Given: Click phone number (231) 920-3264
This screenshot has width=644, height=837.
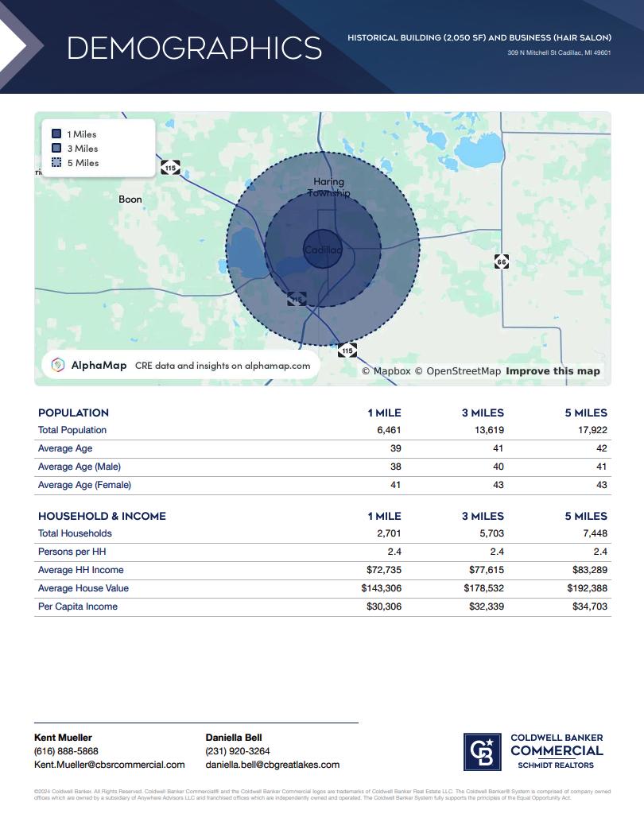Looking at the screenshot, I should 238,751.
